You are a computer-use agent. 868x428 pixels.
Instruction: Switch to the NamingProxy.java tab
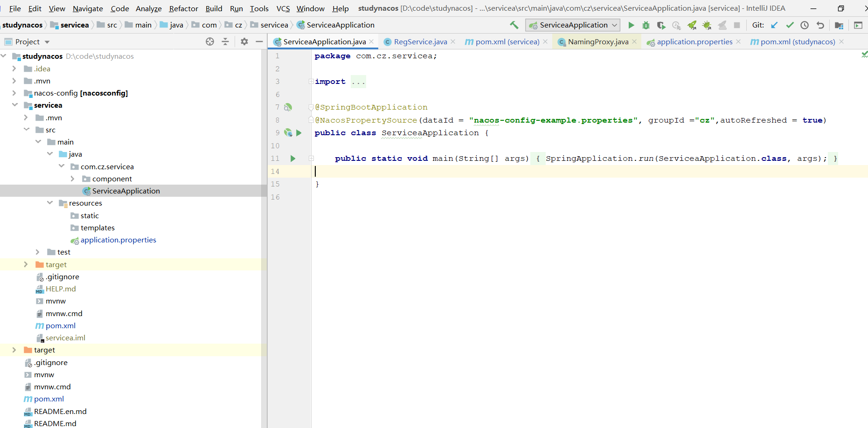tap(598, 42)
